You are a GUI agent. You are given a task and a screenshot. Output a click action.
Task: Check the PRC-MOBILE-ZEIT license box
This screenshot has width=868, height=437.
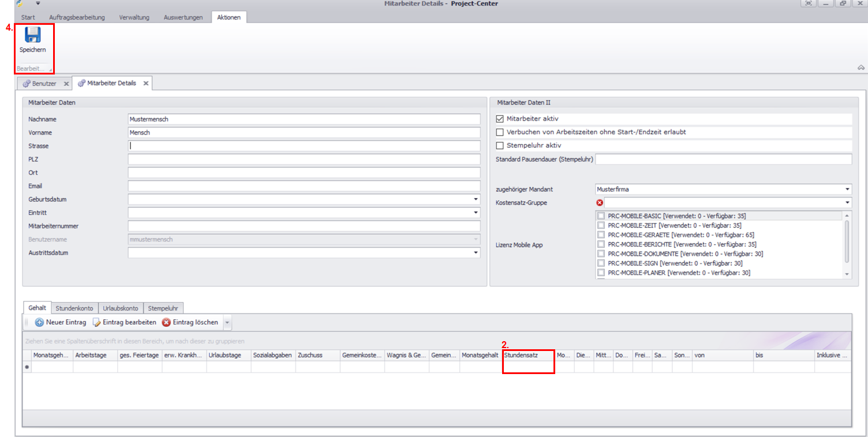click(601, 226)
